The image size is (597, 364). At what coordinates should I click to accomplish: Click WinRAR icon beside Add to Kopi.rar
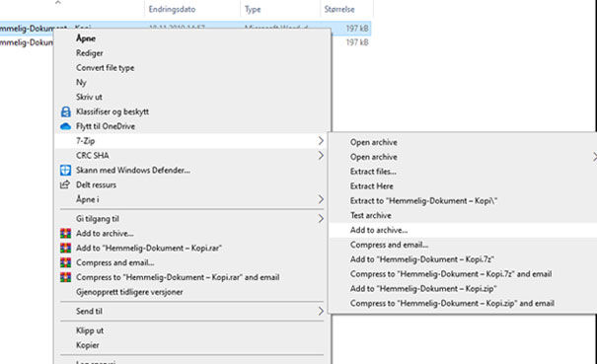(65, 248)
